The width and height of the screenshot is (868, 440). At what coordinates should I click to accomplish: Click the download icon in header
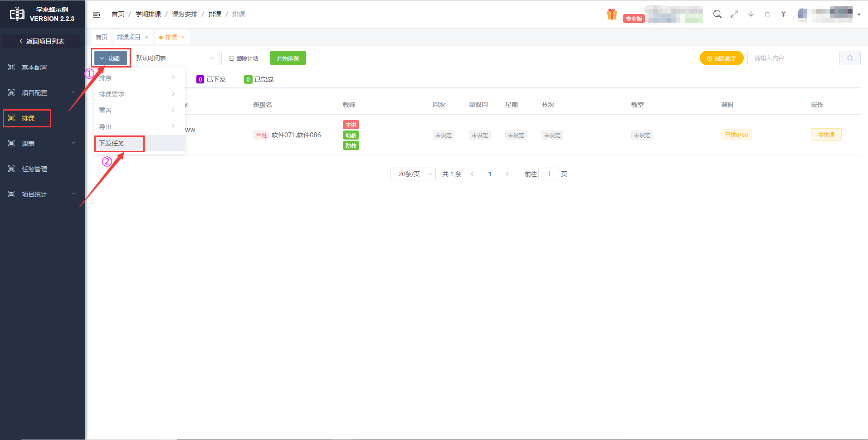[751, 15]
